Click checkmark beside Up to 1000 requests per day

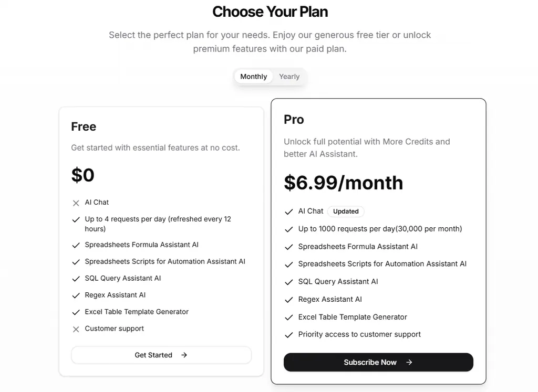[288, 229]
